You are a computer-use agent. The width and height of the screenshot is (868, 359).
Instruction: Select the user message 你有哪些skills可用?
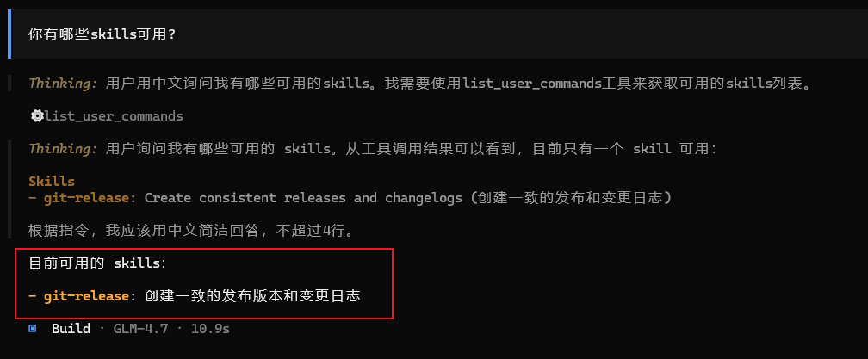pyautogui.click(x=102, y=34)
